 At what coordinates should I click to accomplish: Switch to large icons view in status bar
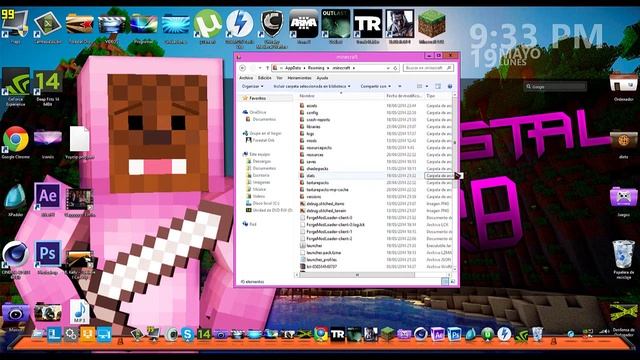click(x=453, y=281)
